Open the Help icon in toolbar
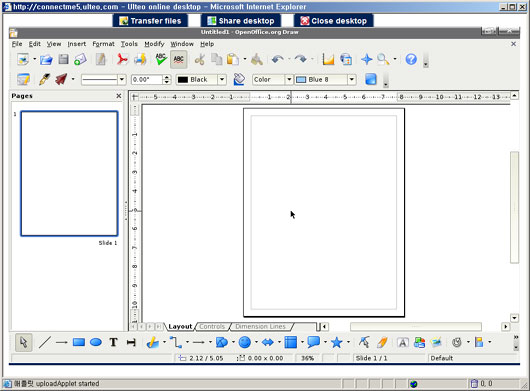 (x=411, y=59)
